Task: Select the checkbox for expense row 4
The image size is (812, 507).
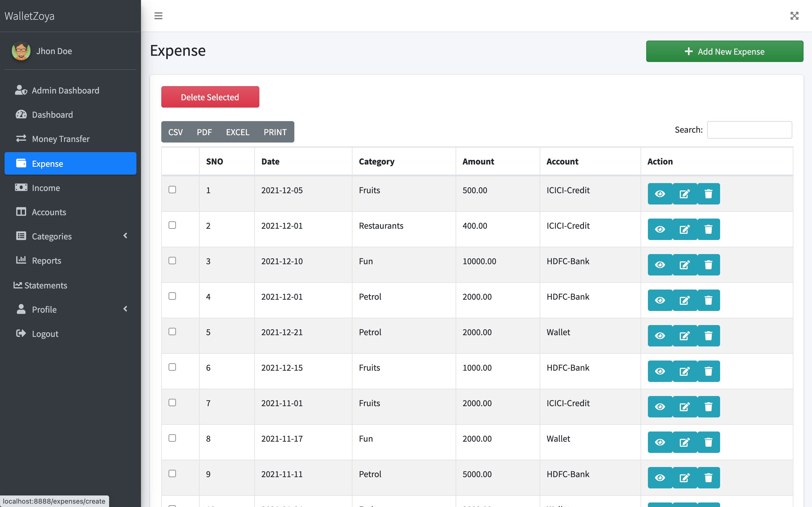Action: [172, 296]
